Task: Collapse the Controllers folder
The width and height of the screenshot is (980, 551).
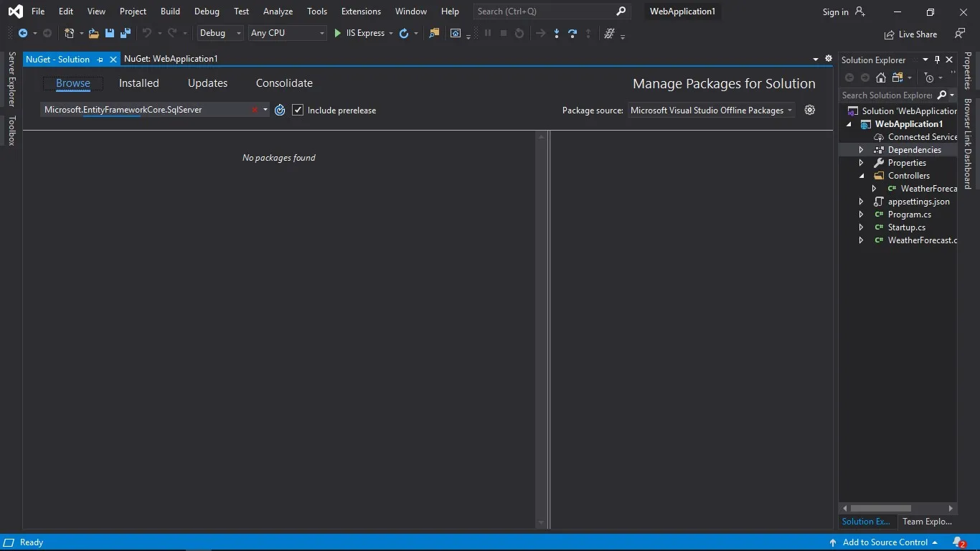Action: [x=862, y=176]
